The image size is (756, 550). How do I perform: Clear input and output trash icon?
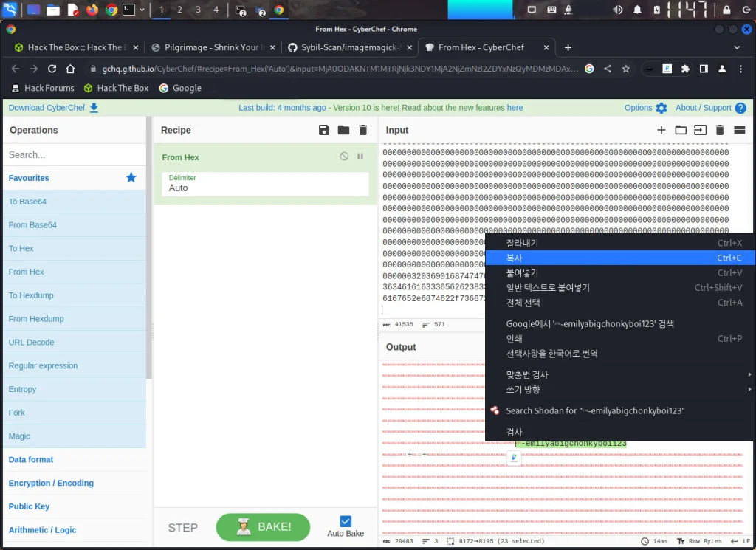[x=720, y=130]
